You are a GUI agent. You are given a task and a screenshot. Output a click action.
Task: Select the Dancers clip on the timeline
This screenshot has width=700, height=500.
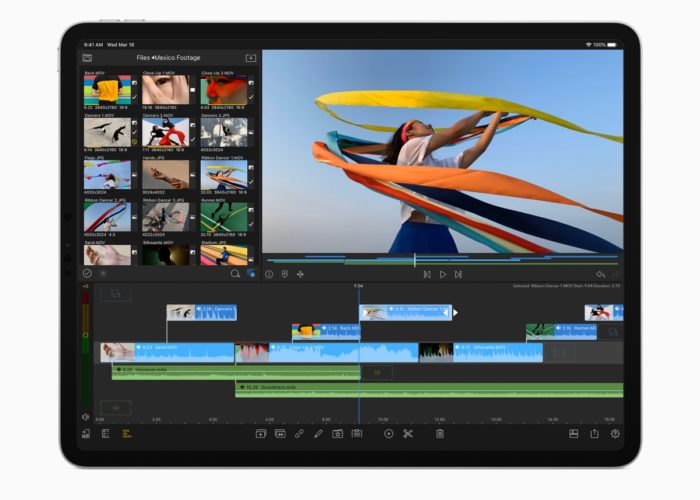click(202, 312)
